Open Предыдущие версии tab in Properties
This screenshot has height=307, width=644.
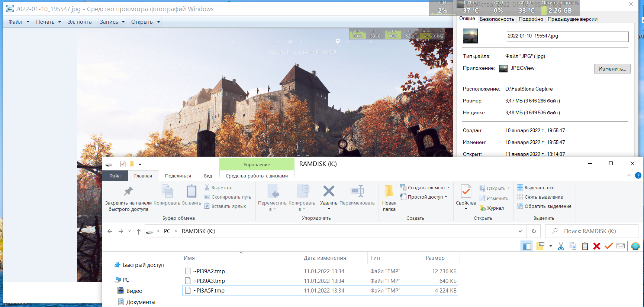coord(573,19)
